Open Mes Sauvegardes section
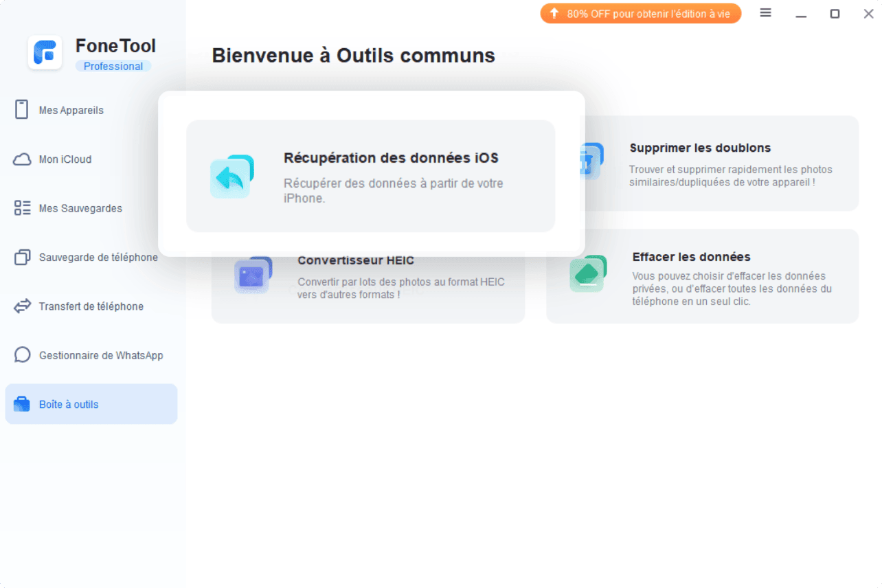882x588 pixels. pyautogui.click(x=80, y=208)
